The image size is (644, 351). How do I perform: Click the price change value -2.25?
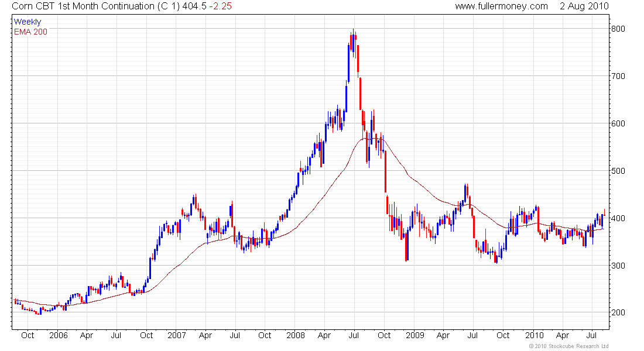(x=221, y=6)
